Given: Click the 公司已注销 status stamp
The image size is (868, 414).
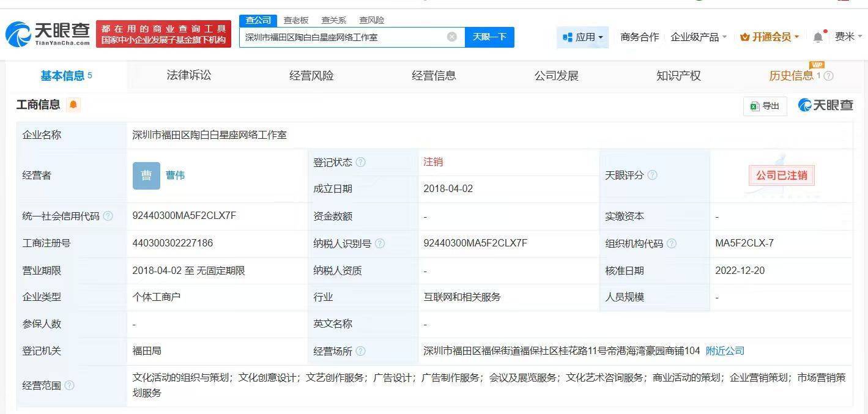Looking at the screenshot, I should tap(781, 176).
